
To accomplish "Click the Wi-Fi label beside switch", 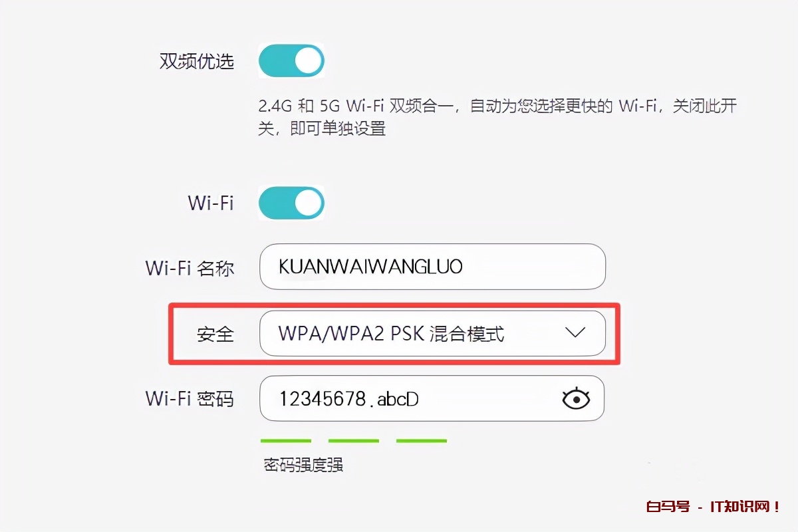I will [211, 203].
